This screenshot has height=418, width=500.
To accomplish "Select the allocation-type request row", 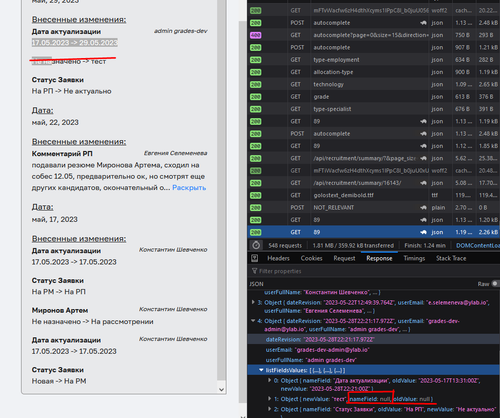I will 374,72.
